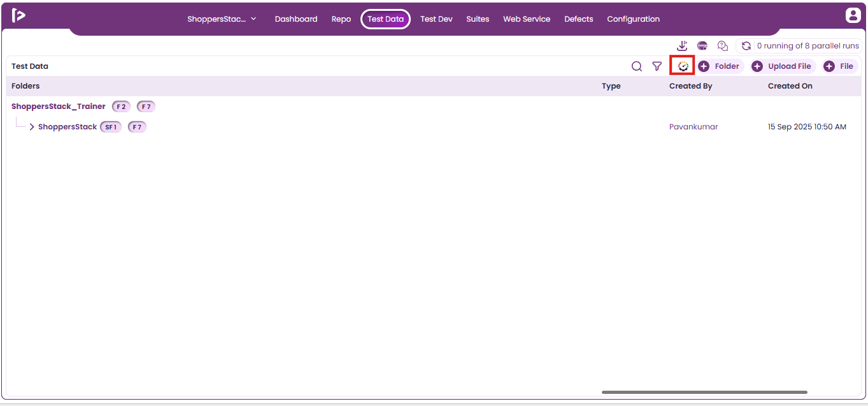This screenshot has height=406, width=868.
Task: Expand the ShoppersStack folder row
Action: [x=32, y=127]
